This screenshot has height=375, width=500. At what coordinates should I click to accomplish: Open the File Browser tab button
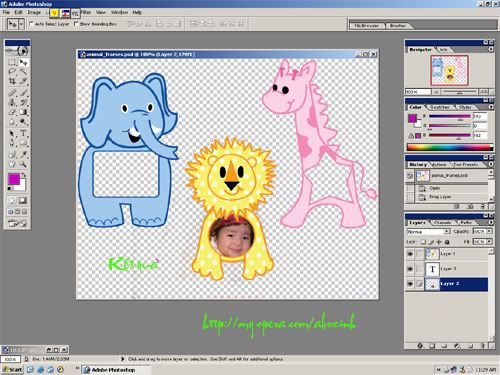367,25
